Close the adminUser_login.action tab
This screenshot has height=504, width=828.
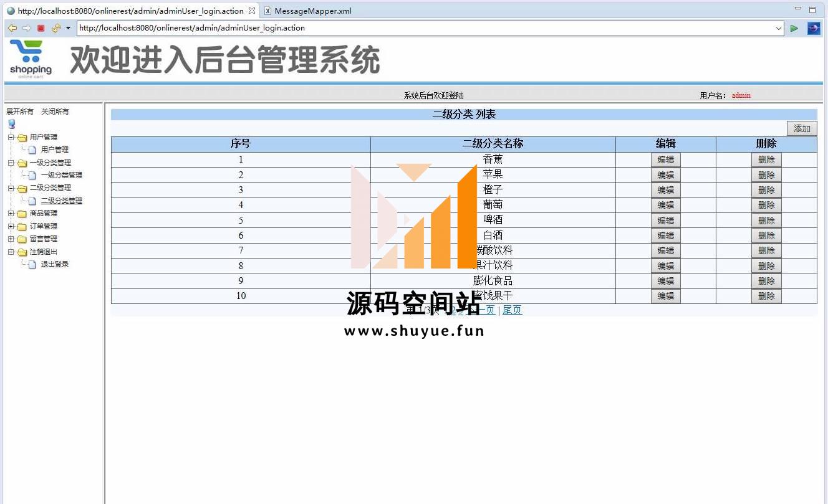click(x=252, y=11)
